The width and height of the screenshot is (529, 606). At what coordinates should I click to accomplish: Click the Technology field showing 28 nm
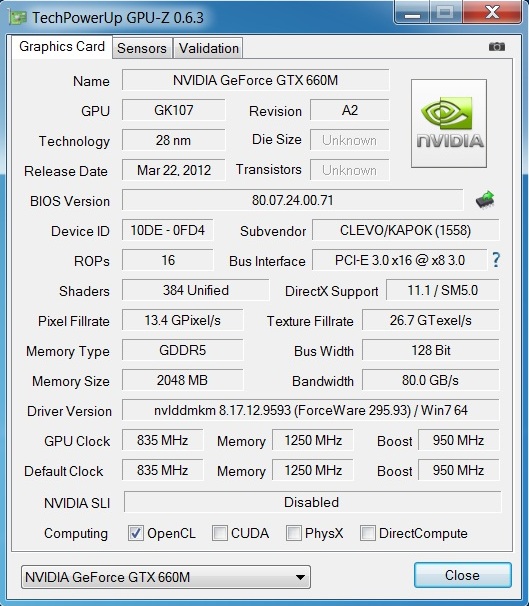173,140
